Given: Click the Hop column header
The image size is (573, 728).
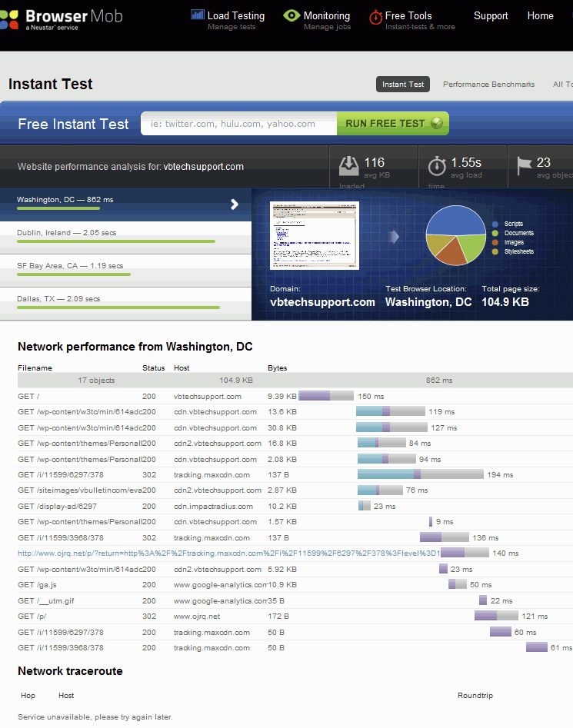Looking at the screenshot, I should pyautogui.click(x=28, y=696).
